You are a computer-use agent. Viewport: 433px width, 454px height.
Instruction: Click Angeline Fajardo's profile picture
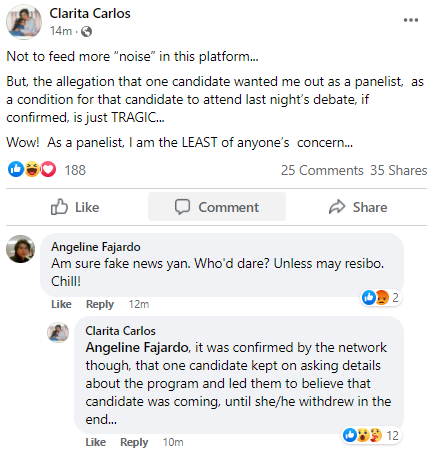pos(20,249)
